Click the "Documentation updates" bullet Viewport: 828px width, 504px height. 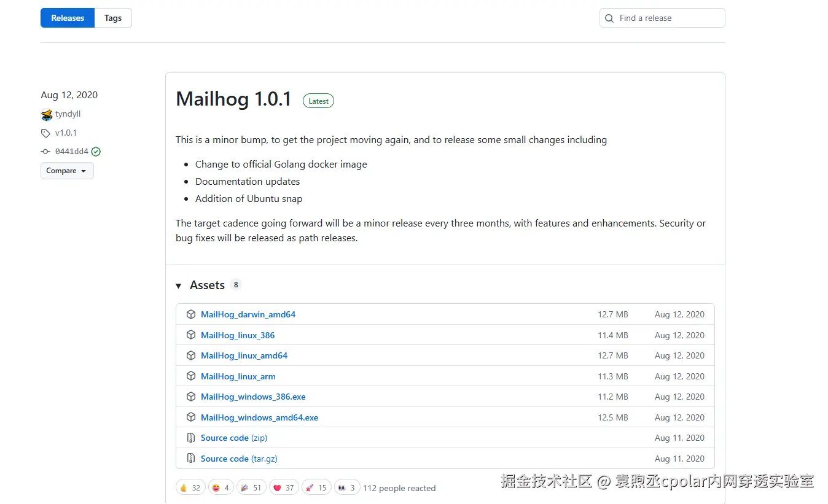point(248,182)
